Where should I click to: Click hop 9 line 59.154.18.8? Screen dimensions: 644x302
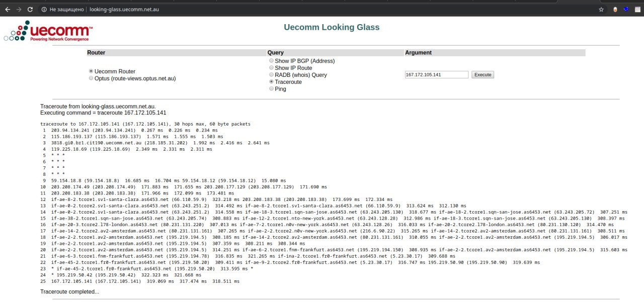[x=164, y=180]
